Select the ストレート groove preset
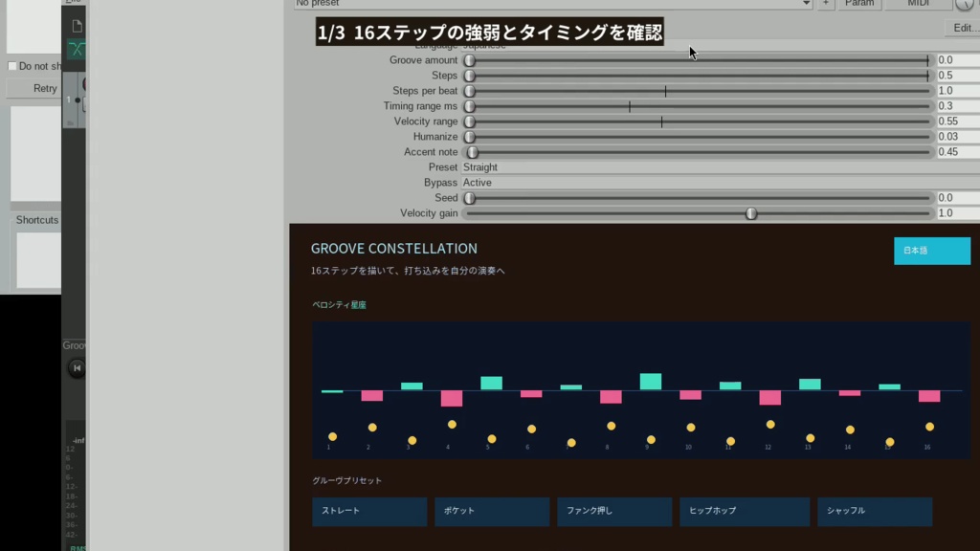Image resolution: width=980 pixels, height=551 pixels. pos(369,512)
